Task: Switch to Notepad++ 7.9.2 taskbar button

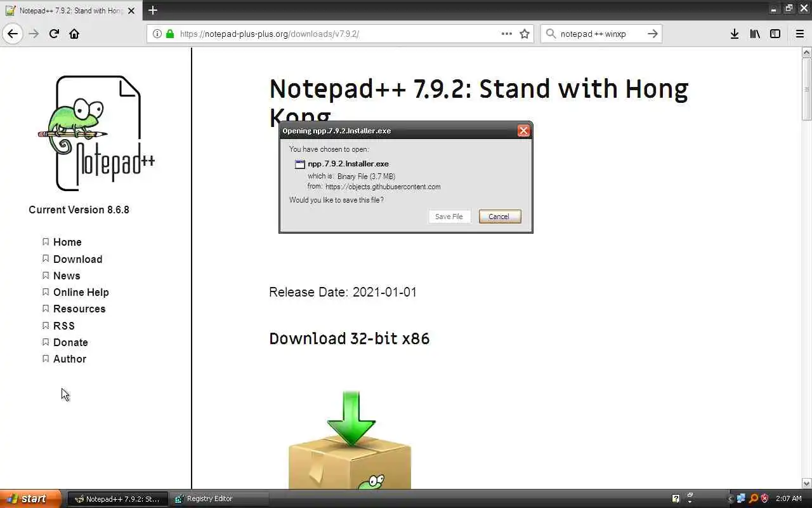Action: click(118, 498)
